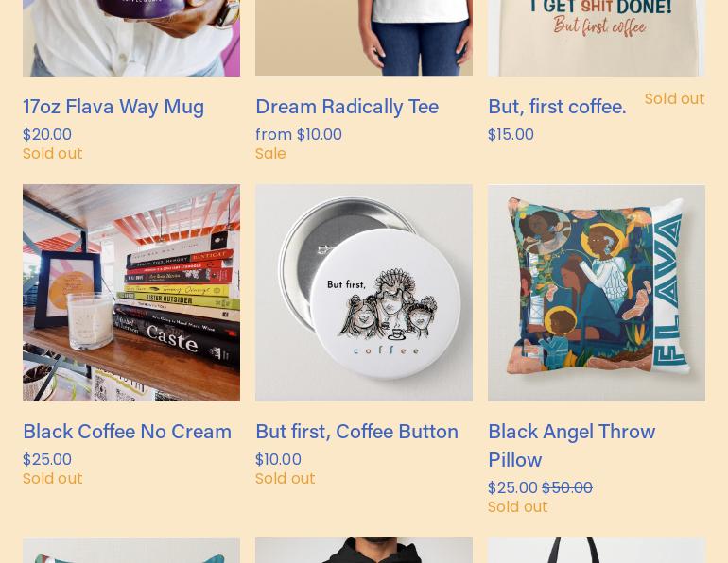The height and width of the screenshot is (563, 728).
Task: Click the teal pillow image in bottom row
Action: click(x=131, y=551)
